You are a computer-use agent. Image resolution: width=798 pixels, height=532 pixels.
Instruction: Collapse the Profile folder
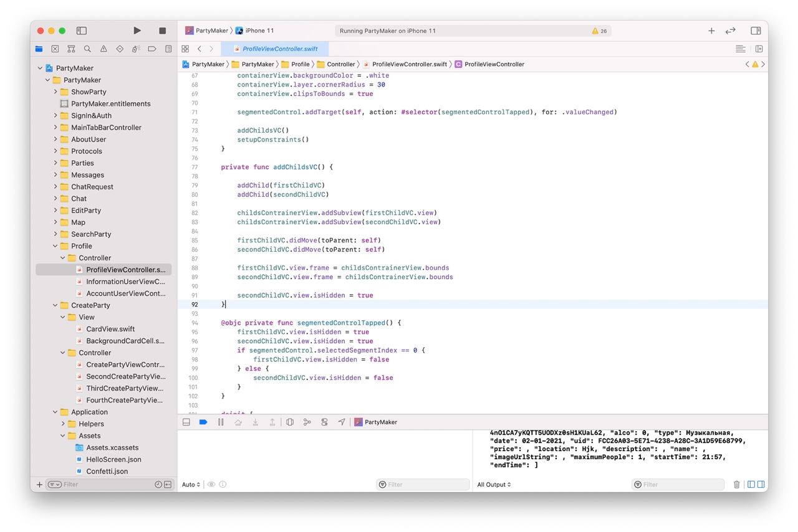[x=55, y=246]
